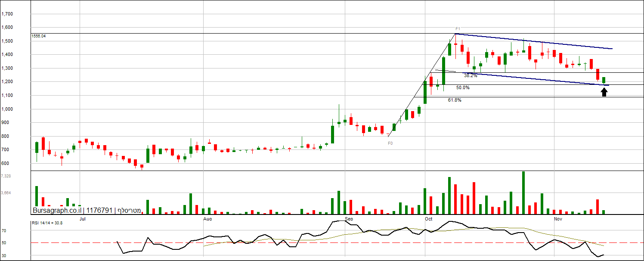Click the tallest green volume bar
644x261 pixels.
pyautogui.click(x=523, y=193)
